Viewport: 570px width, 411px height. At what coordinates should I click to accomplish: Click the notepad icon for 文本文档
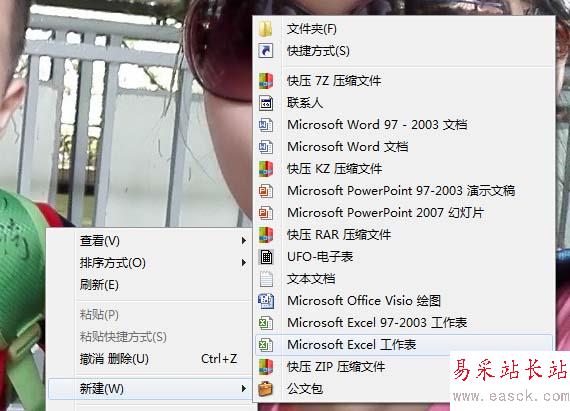click(x=266, y=279)
